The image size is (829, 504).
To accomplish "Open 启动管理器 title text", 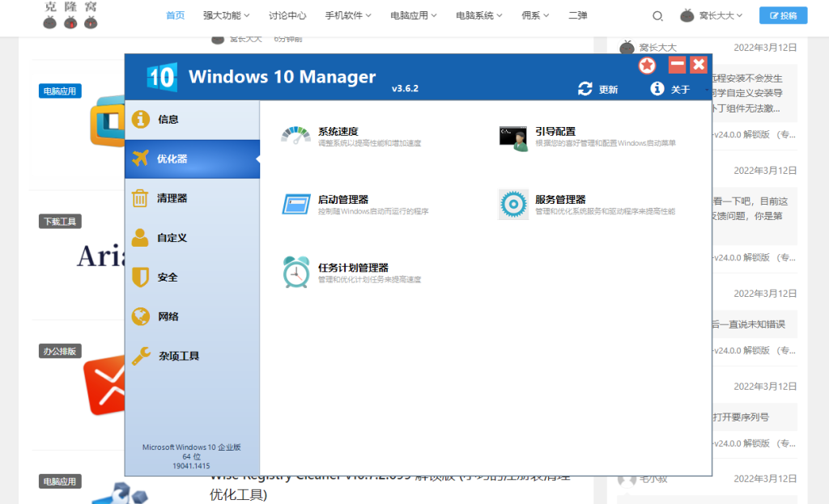I will point(343,199).
